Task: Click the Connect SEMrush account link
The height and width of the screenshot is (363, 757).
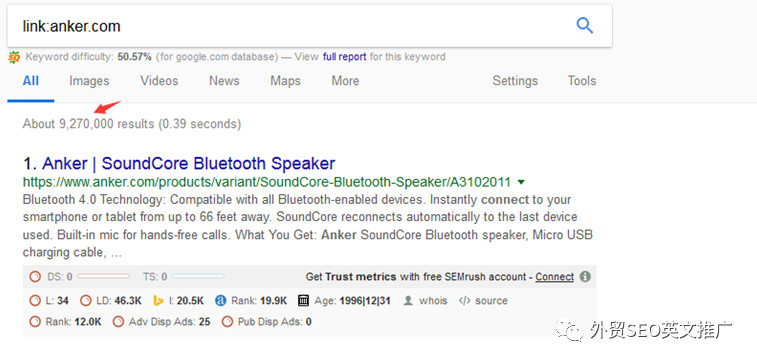Action: click(555, 277)
